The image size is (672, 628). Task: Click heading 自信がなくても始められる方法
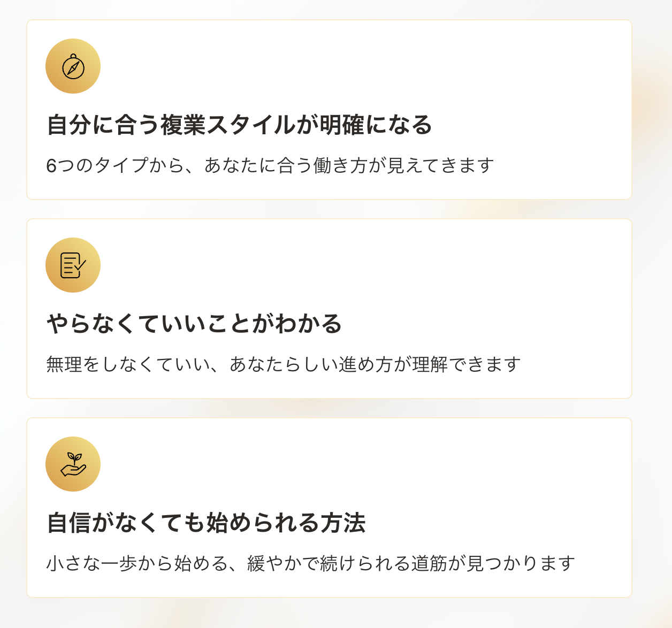206,523
